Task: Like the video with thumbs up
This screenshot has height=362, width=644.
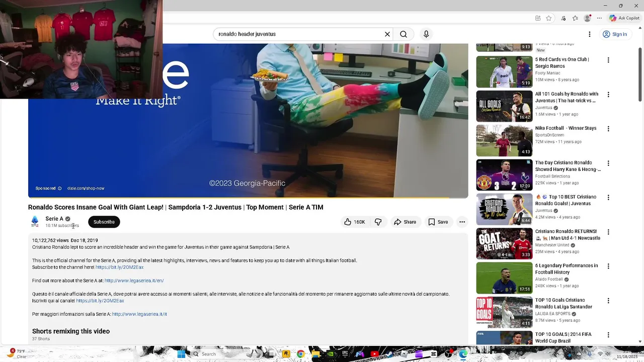Action: point(355,222)
